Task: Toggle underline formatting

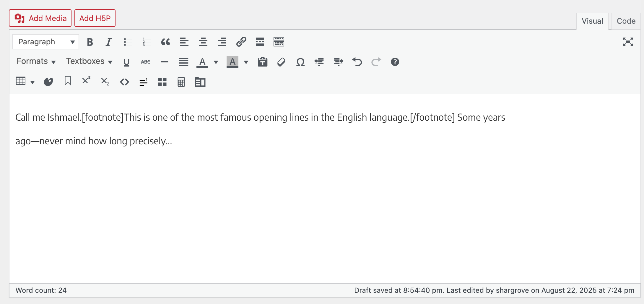Action: tap(126, 62)
